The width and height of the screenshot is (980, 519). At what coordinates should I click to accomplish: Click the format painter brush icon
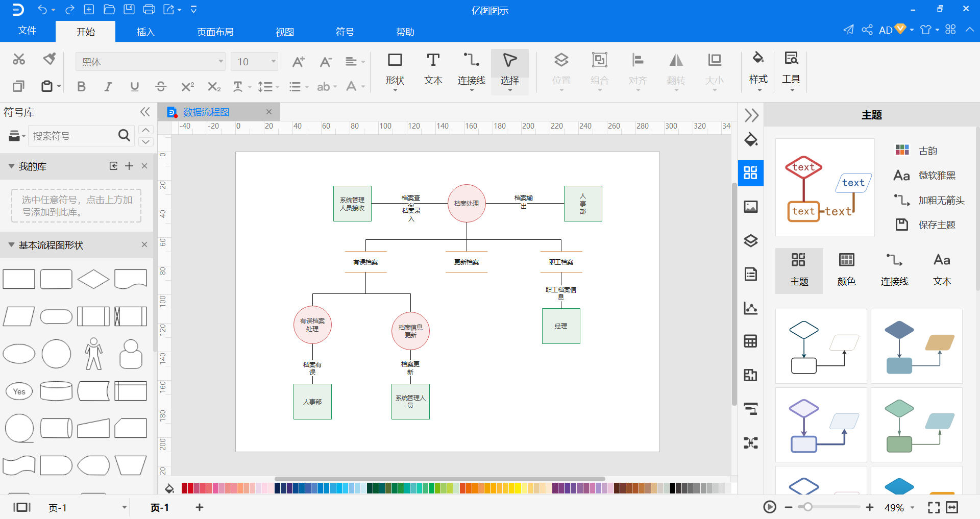point(49,59)
